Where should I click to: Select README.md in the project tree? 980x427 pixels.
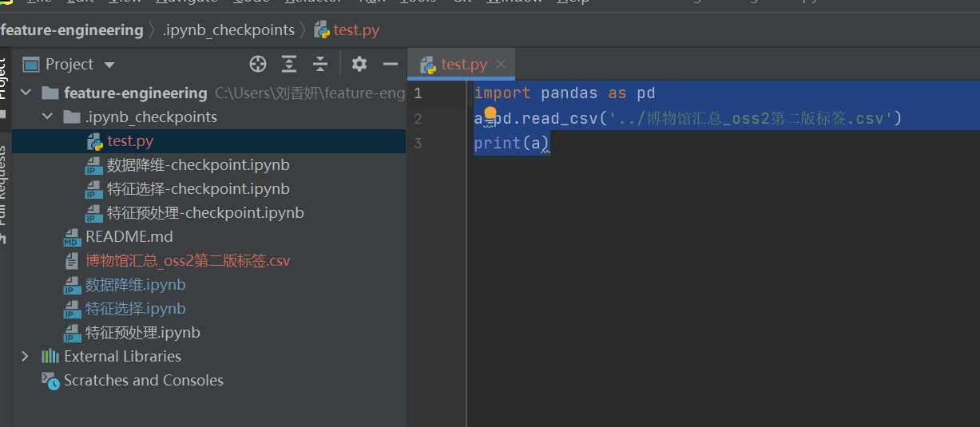click(129, 236)
